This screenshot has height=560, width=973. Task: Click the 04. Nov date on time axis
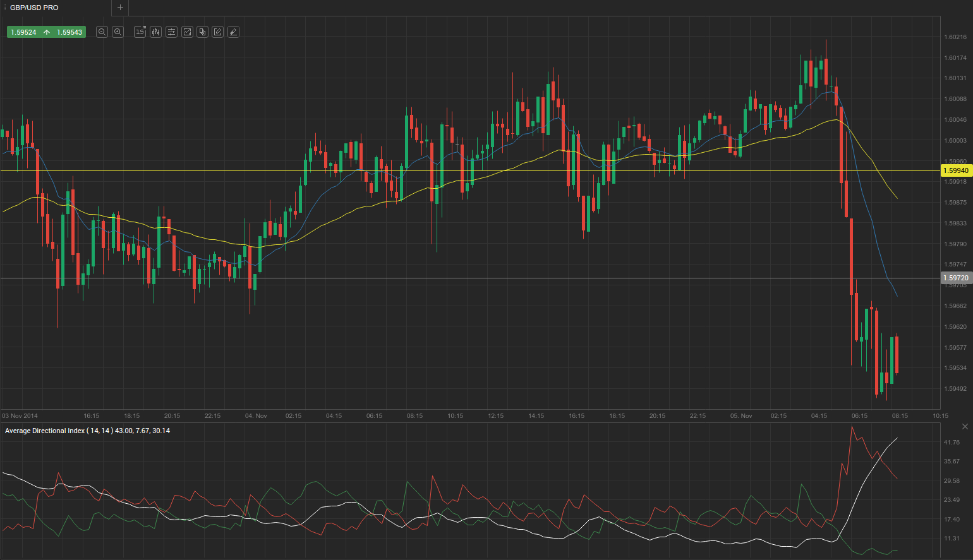(256, 416)
